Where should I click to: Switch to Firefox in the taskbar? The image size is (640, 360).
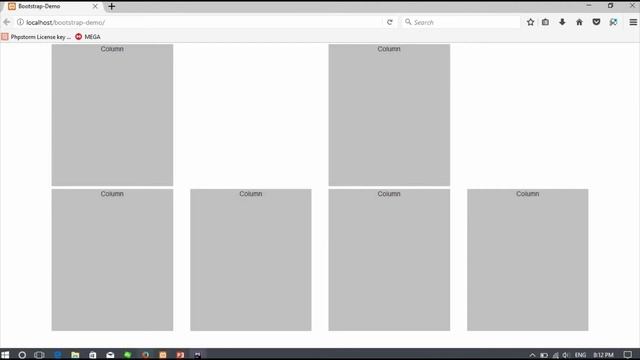(x=145, y=355)
